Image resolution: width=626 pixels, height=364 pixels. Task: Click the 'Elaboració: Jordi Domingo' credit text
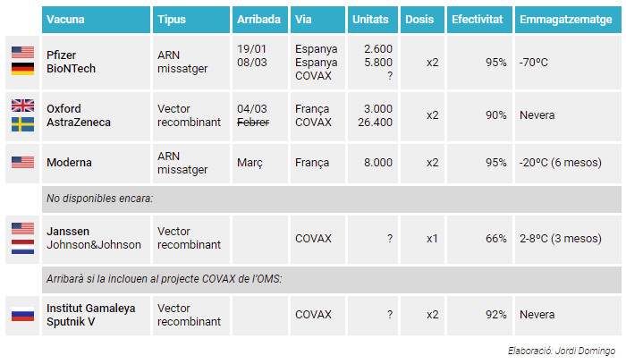coord(562,351)
